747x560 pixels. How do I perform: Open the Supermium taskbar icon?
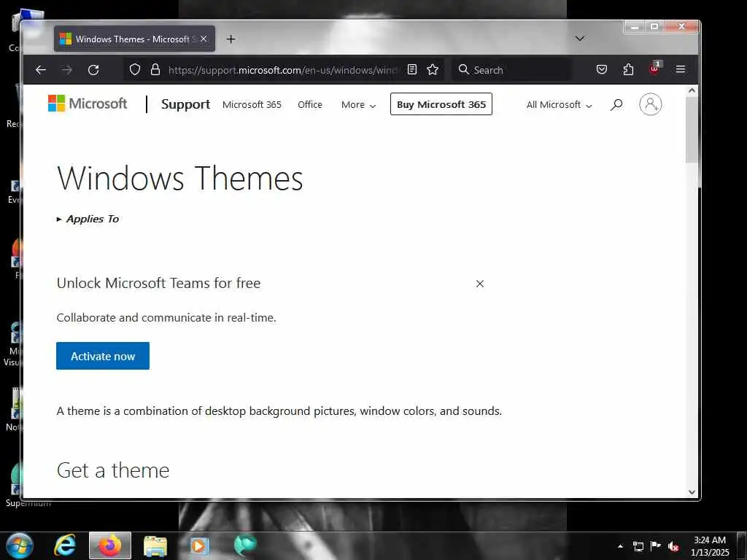(x=245, y=545)
